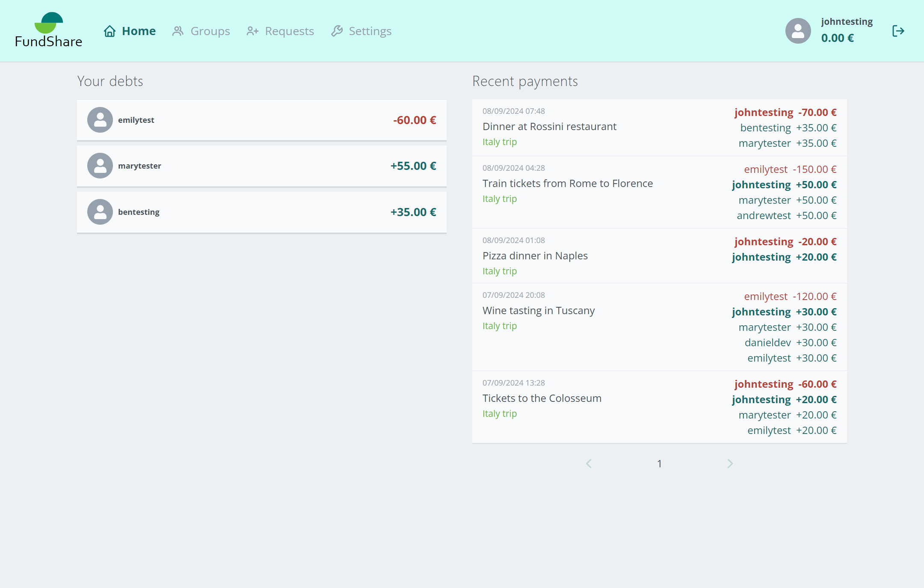
Task: Open the Requests menu item
Action: point(289,31)
